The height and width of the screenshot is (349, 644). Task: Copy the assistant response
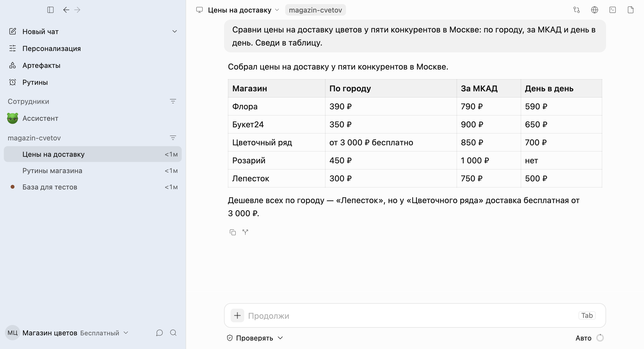233,232
